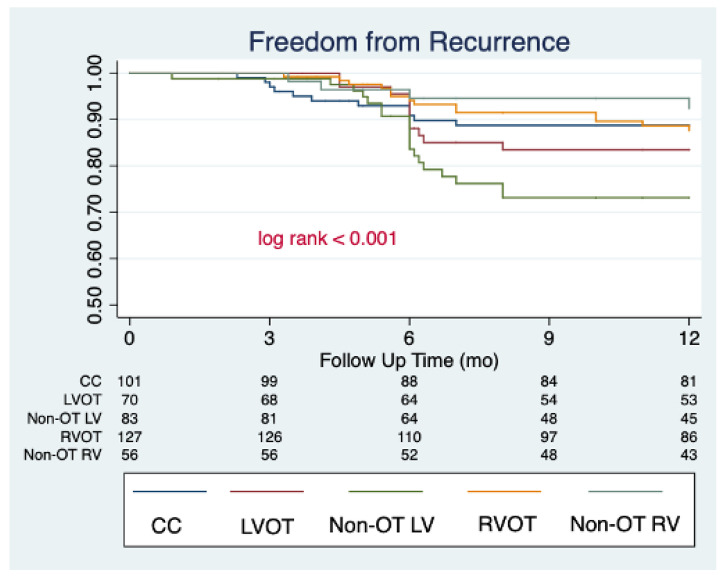Image resolution: width=722 pixels, height=576 pixels.
Task: Click the red LVOT legend line
Action: pos(267,491)
